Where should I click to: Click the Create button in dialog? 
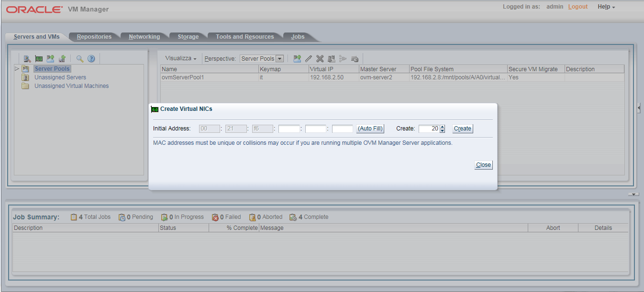463,129
